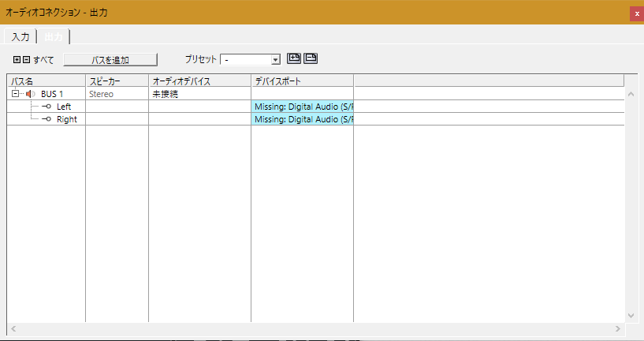Select the BUS 1 bus name
644x341 pixels.
pos(52,94)
